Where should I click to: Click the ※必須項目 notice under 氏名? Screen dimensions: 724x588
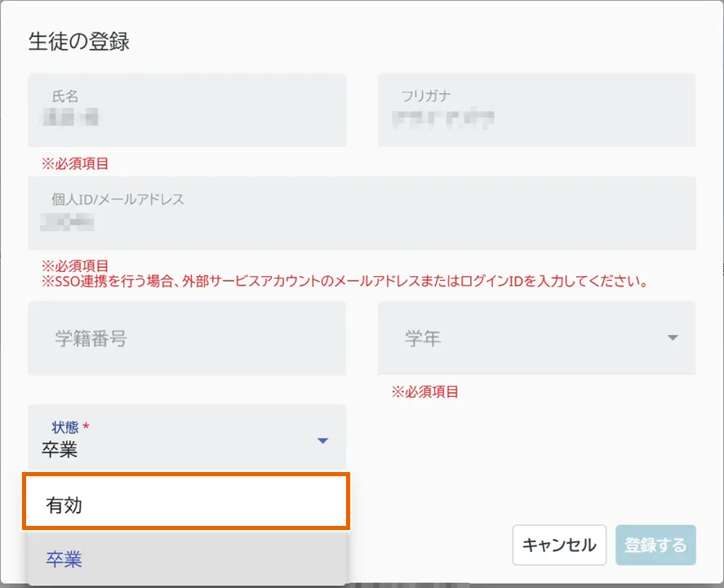pyautogui.click(x=75, y=163)
